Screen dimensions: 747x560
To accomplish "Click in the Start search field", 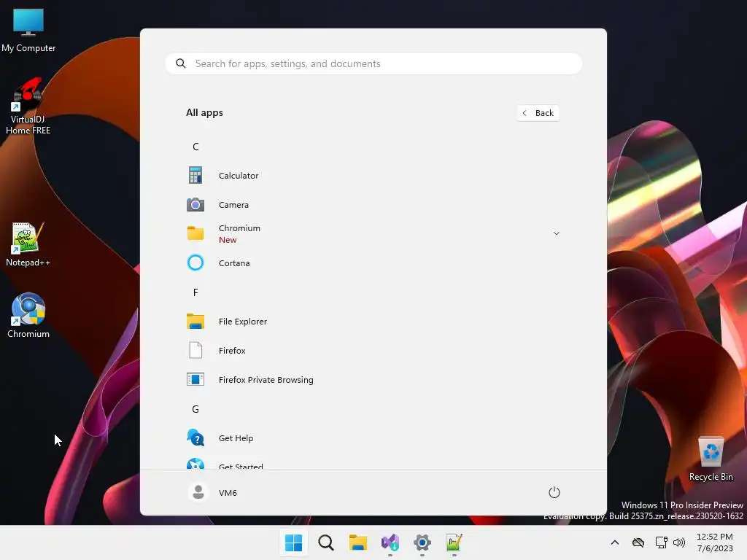I will tap(373, 63).
